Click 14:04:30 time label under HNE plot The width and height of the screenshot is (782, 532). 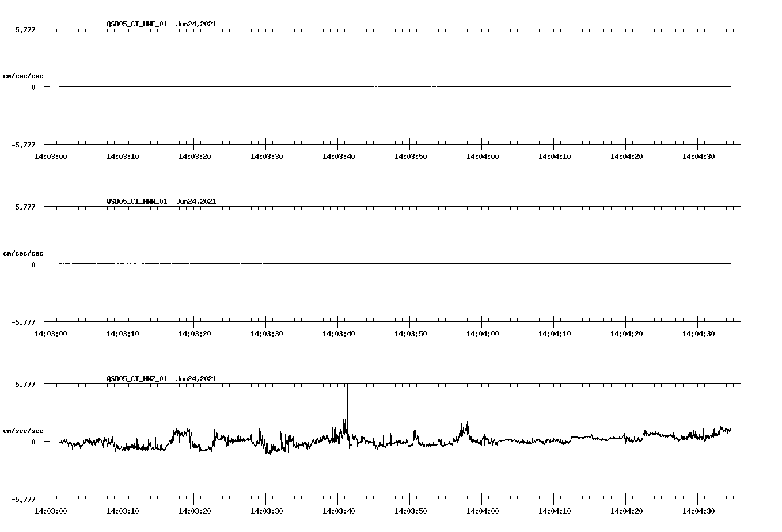point(699,157)
